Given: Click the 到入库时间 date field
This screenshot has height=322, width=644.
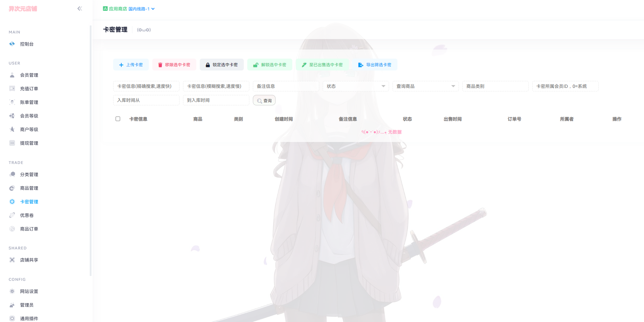Looking at the screenshot, I should coord(216,100).
